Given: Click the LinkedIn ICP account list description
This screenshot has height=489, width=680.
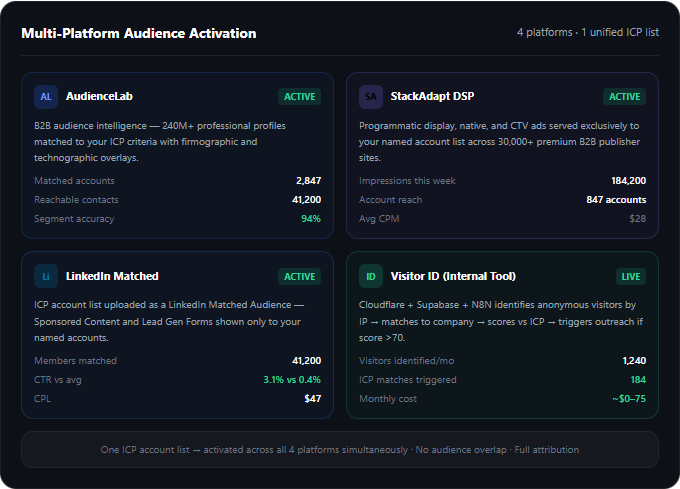Looking at the screenshot, I should tap(169, 321).
